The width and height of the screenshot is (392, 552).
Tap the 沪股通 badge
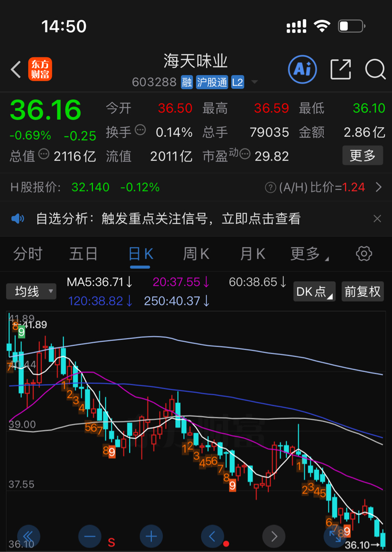(x=212, y=82)
